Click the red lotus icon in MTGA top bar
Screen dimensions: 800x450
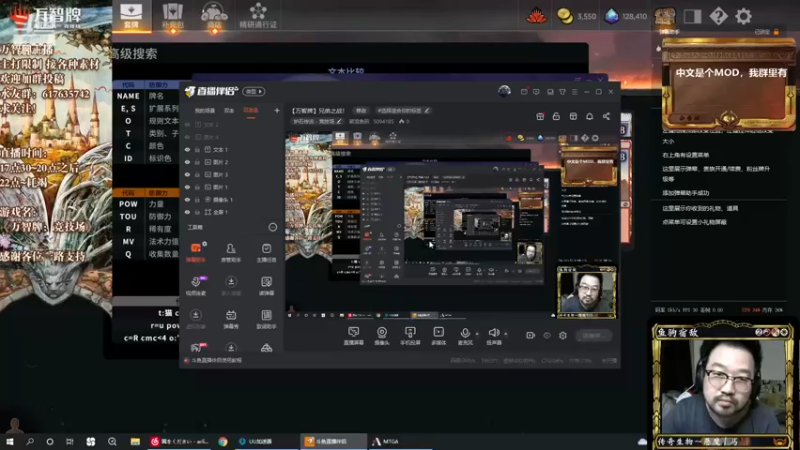(536, 16)
